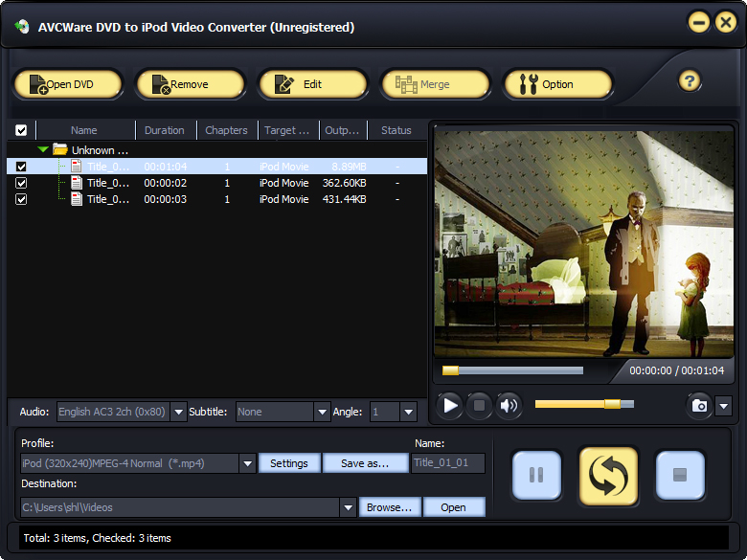Click the Output size column header
The width and height of the screenshot is (747, 560).
coord(343,130)
